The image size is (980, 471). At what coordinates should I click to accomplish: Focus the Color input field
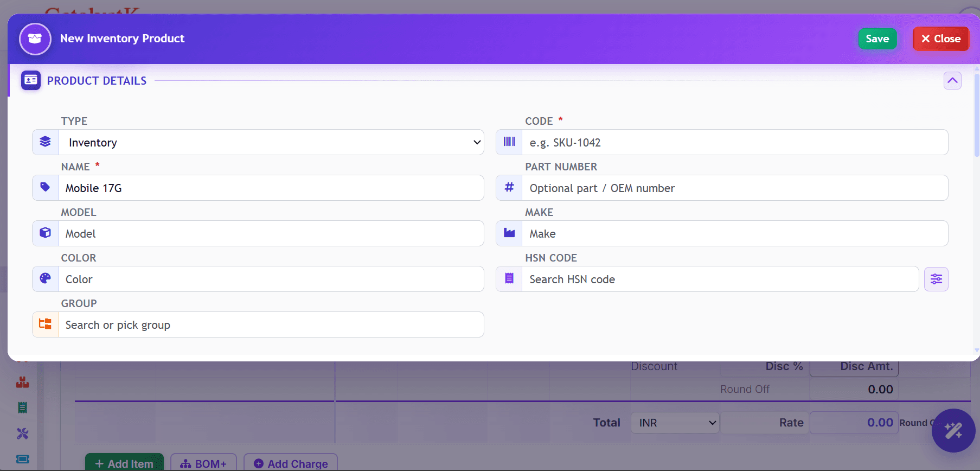(271, 279)
